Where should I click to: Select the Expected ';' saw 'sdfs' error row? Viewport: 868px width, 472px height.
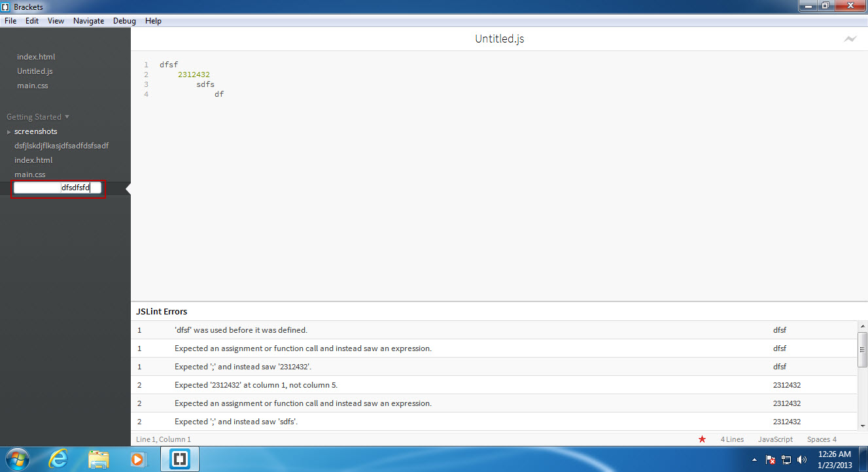494,422
